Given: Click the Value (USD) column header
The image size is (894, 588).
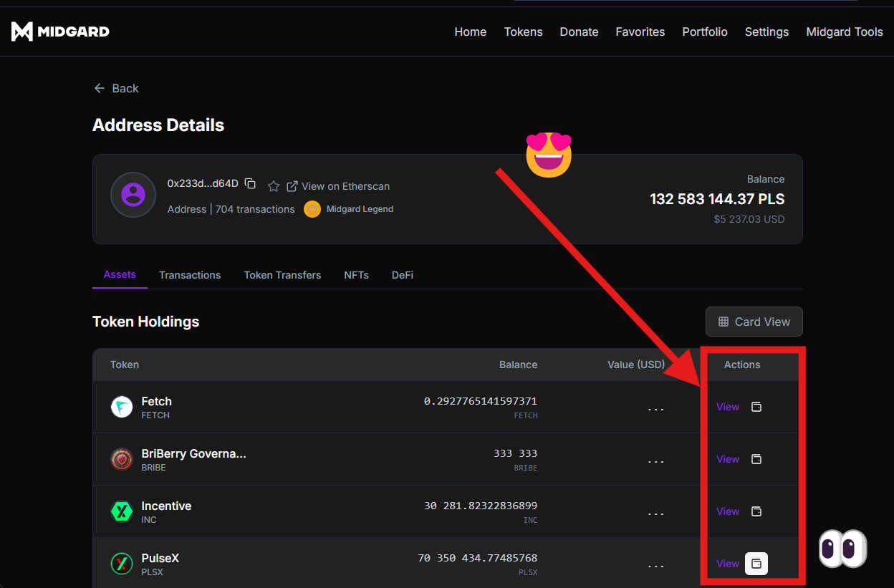Looking at the screenshot, I should pos(636,365).
